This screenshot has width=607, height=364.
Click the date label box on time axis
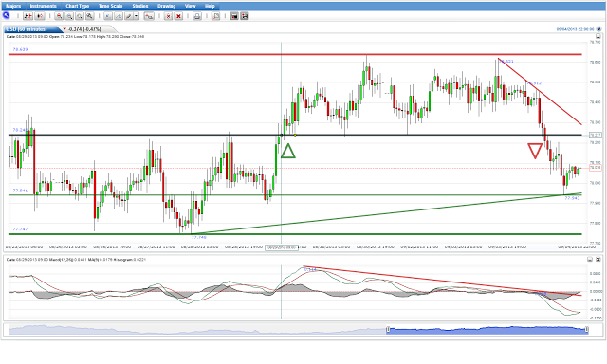[x=282, y=247]
